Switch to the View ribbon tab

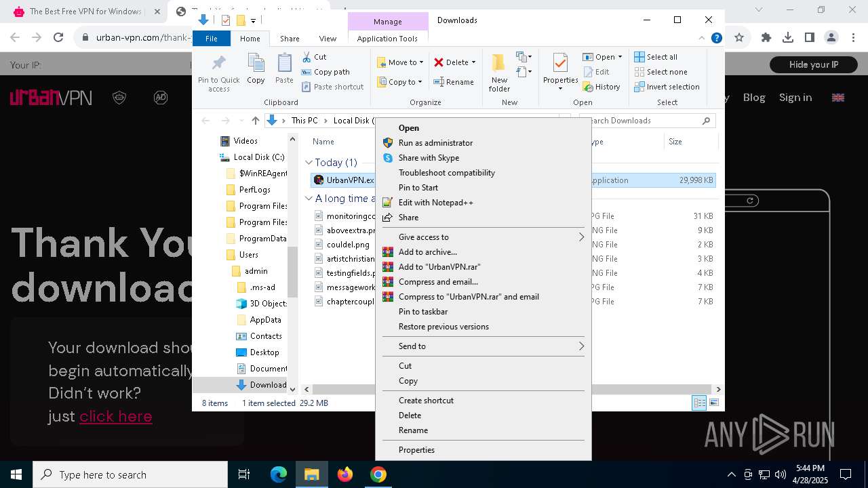pos(328,39)
